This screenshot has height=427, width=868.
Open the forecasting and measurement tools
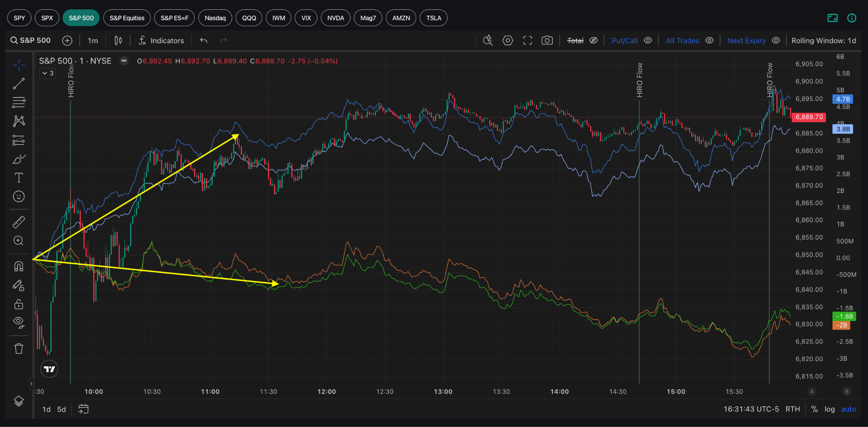(x=19, y=140)
